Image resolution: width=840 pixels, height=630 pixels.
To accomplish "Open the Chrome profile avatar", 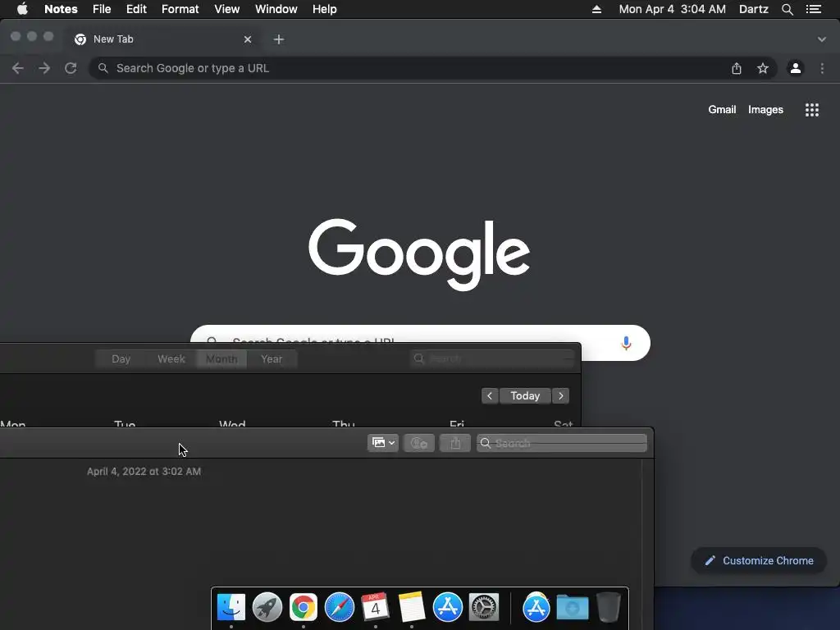I will click(796, 68).
